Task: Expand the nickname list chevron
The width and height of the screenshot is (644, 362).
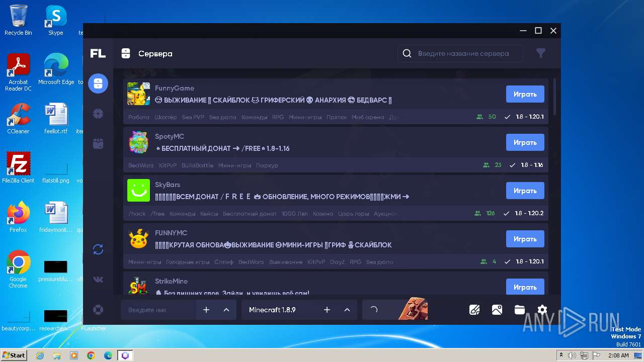Action: (x=226, y=310)
